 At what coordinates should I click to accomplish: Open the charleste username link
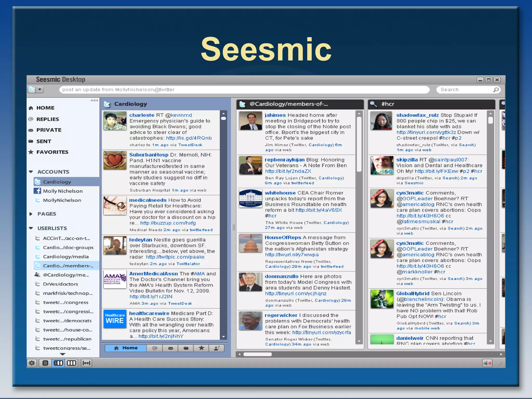click(142, 115)
